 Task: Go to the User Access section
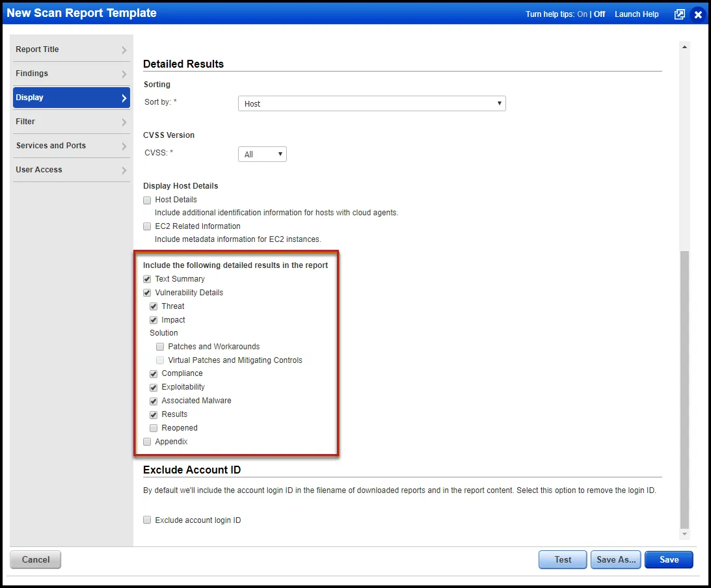pos(71,170)
